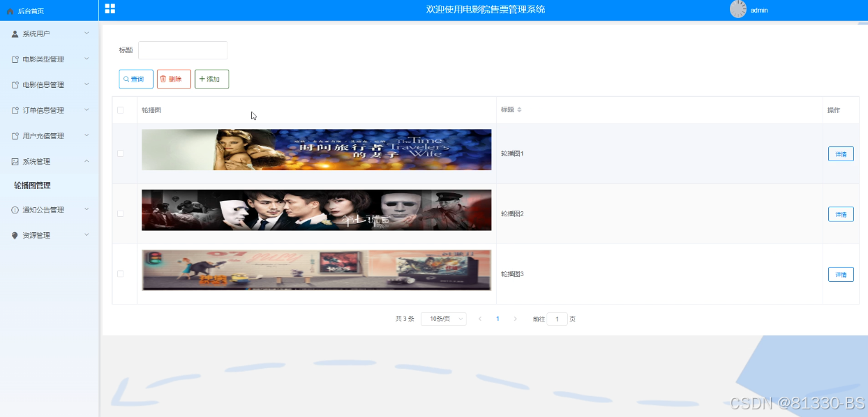The image size is (868, 417).
Task: Click the home icon beside 后台首页
Action: [10, 11]
